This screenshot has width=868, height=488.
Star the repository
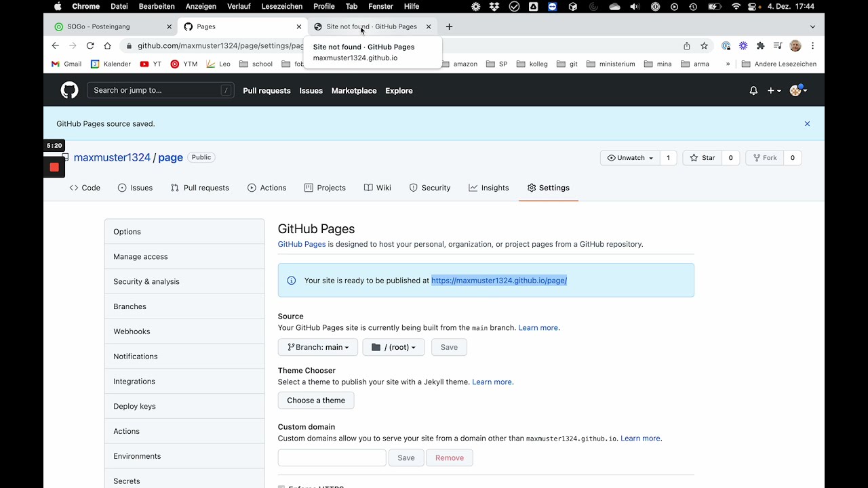702,158
